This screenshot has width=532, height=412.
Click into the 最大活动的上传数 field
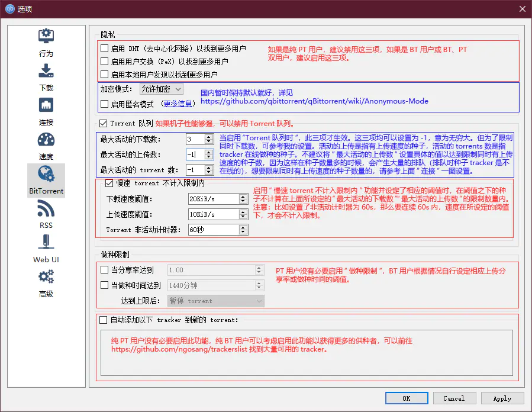(194, 154)
